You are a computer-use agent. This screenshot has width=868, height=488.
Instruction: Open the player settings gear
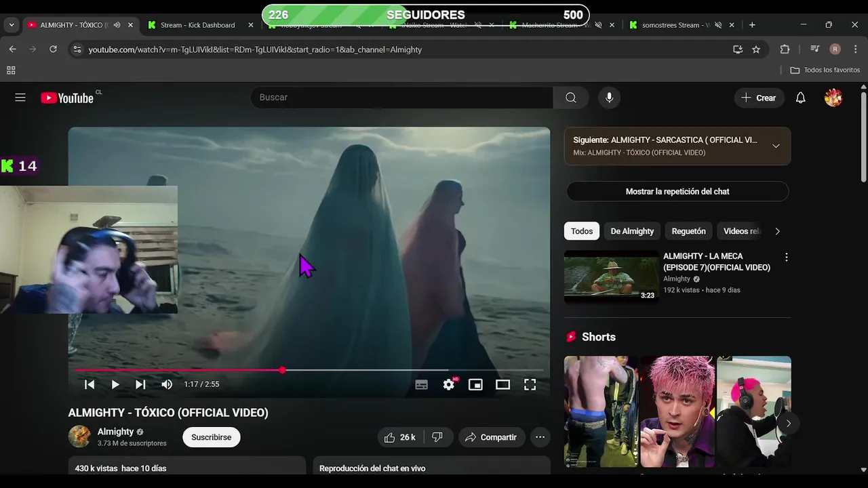pos(449,384)
